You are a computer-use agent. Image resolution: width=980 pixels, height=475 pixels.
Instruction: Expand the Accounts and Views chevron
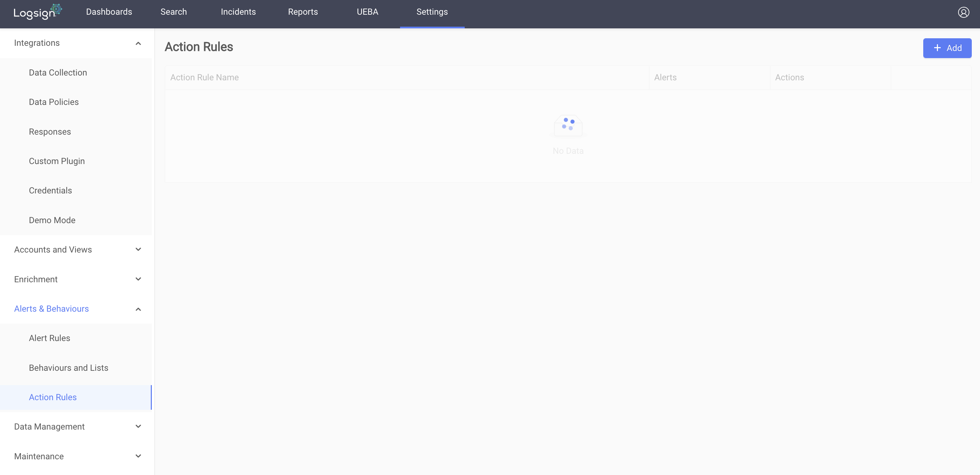(138, 249)
